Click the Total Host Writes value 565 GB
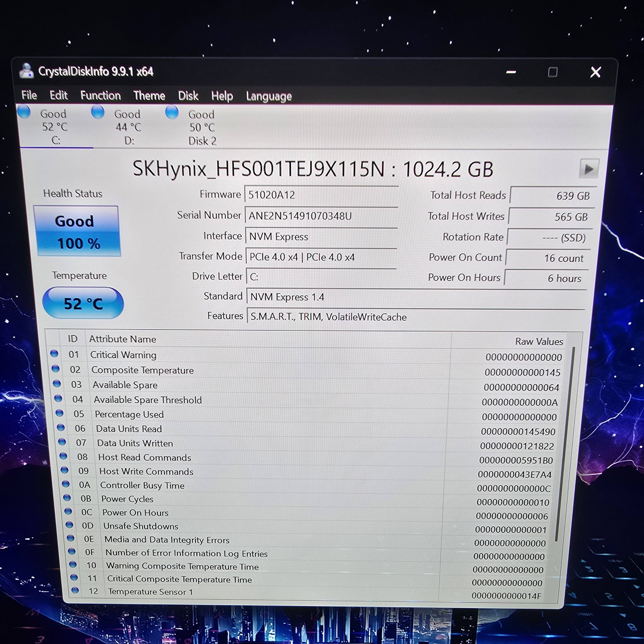 (551, 217)
